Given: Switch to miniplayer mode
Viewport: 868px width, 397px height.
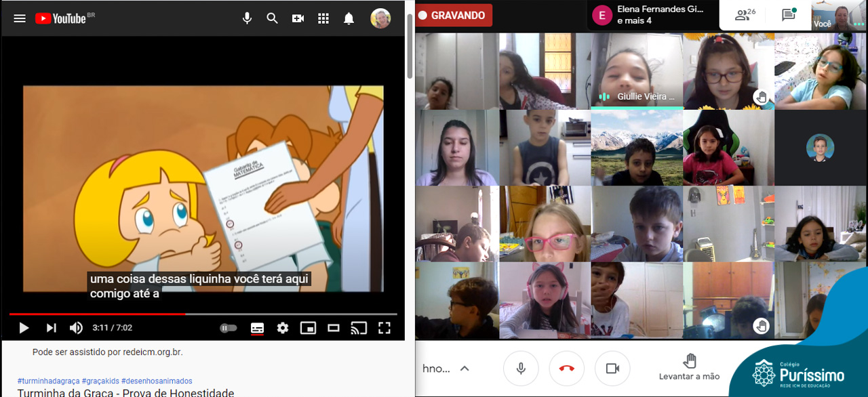Looking at the screenshot, I should pyautogui.click(x=309, y=328).
